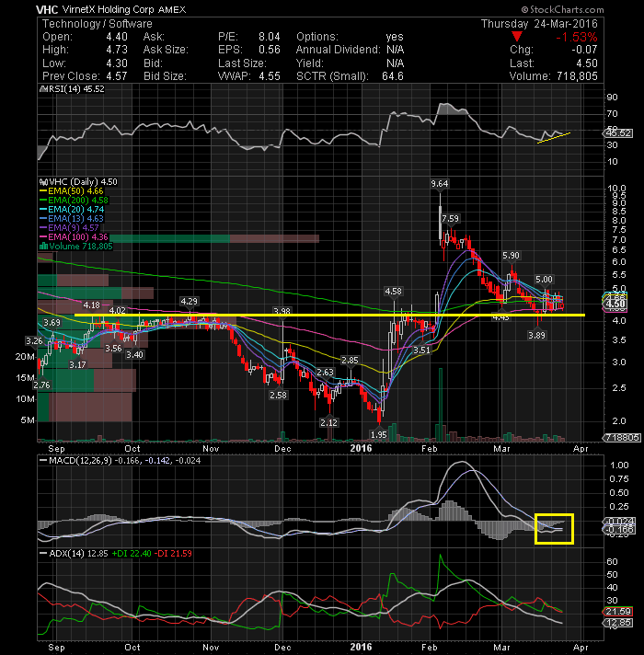
Task: Click the VirnetX Holding Corp company name
Action: tap(108, 9)
